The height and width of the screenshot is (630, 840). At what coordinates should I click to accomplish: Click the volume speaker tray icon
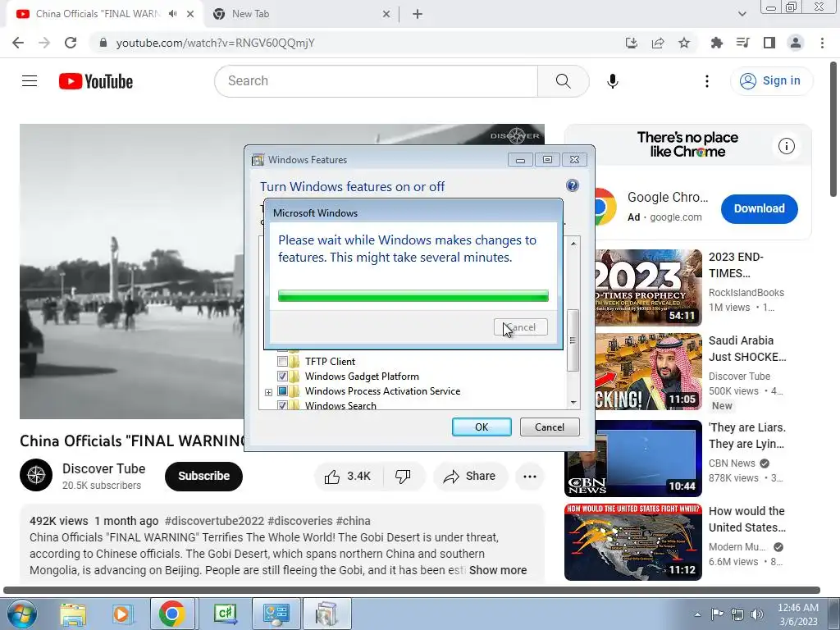pyautogui.click(x=757, y=614)
